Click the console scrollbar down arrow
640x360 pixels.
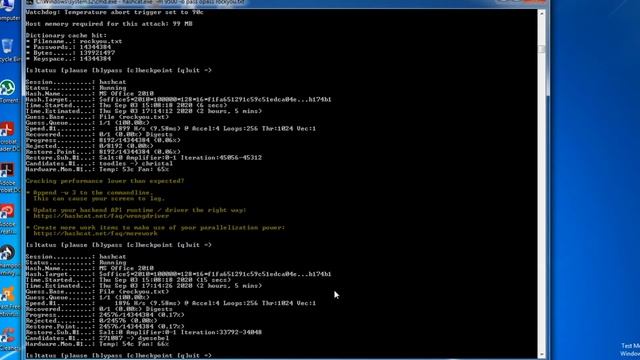pyautogui.click(x=542, y=355)
